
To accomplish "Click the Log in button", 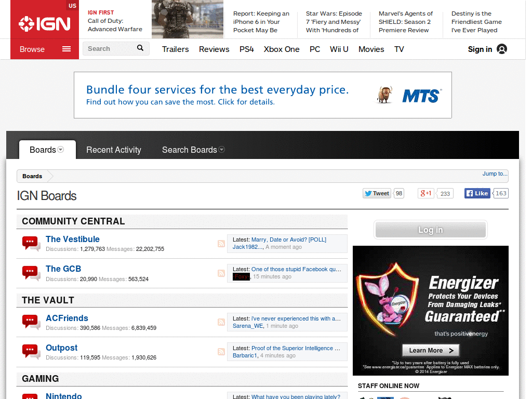I will pos(430,230).
